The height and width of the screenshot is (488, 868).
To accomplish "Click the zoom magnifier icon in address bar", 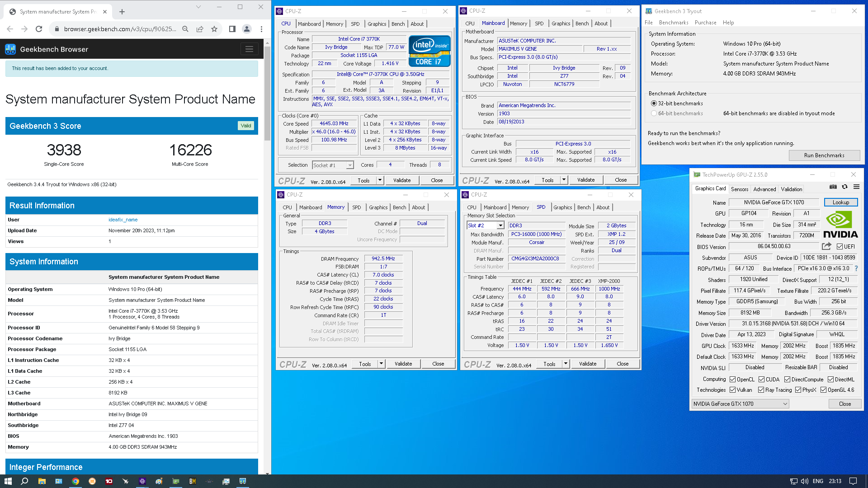I will 185,29.
